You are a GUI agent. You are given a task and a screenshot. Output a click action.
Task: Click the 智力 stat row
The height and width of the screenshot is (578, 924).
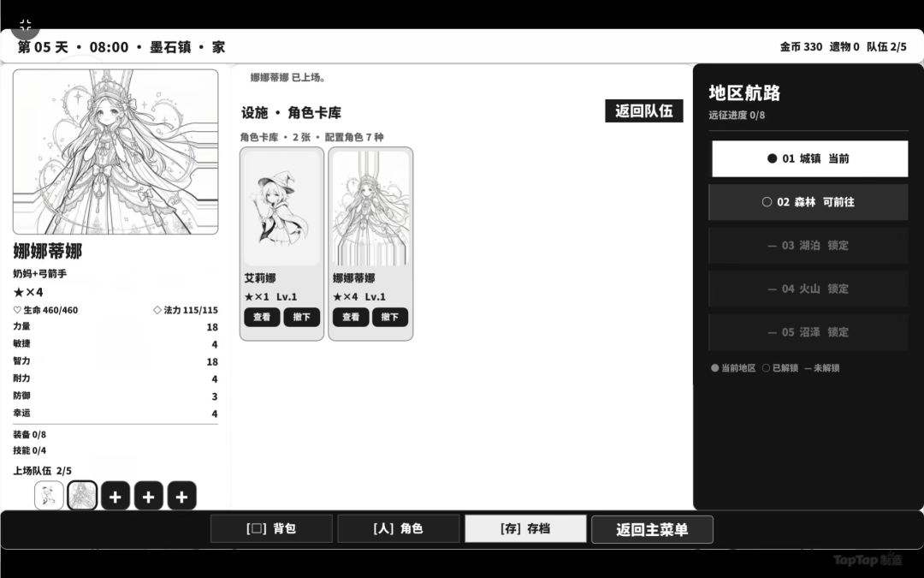115,361
